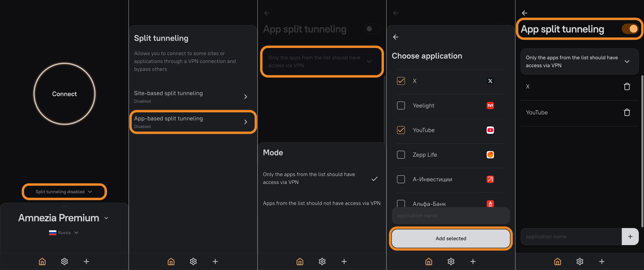Viewport: 644px width, 270px height.
Task: Remove YouTube using its trash icon
Action: 627,113
